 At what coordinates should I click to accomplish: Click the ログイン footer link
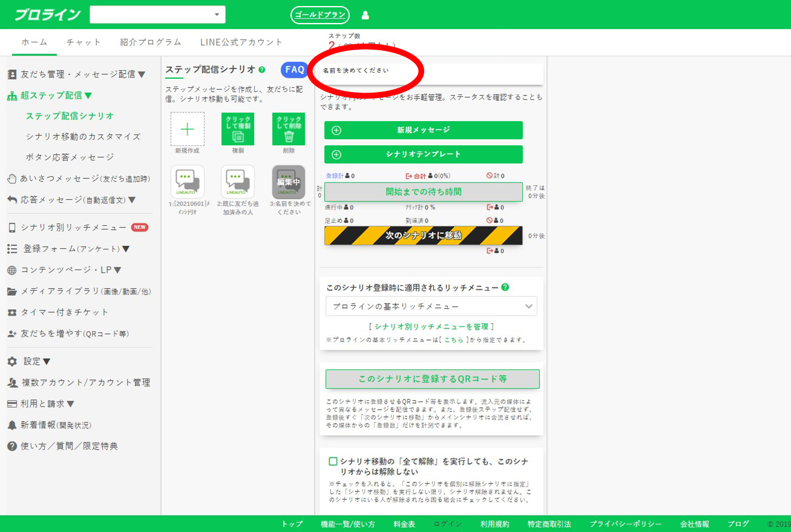[x=448, y=524]
